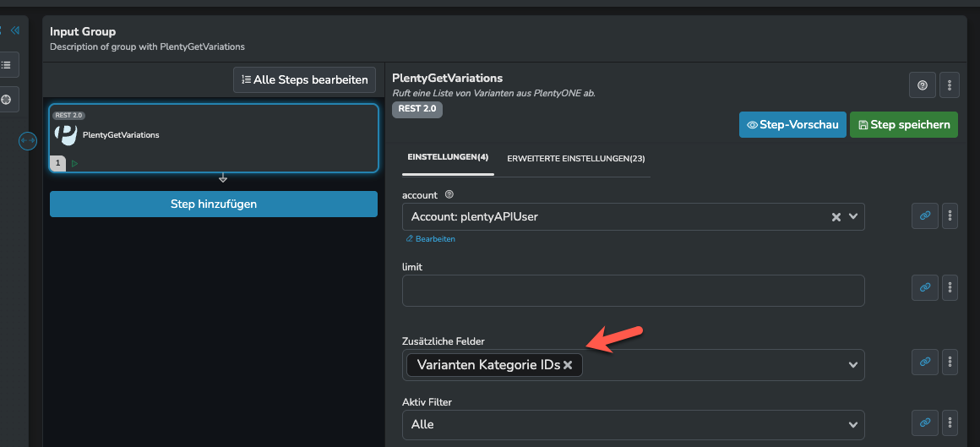The height and width of the screenshot is (447, 980).
Task: Open the Aktiv Filter dropdown
Action: pyautogui.click(x=853, y=424)
